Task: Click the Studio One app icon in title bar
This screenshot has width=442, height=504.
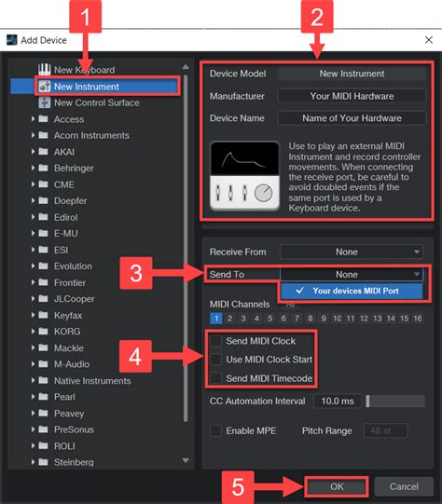Action: coord(11,40)
